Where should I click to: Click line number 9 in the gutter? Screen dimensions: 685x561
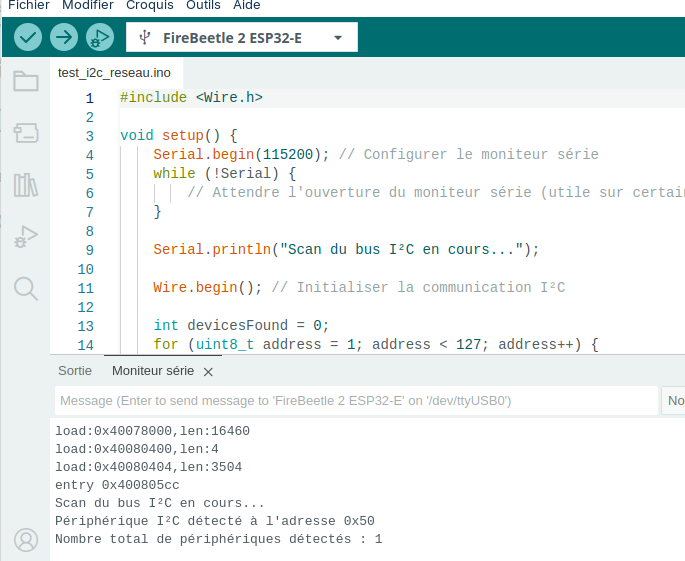coord(90,250)
